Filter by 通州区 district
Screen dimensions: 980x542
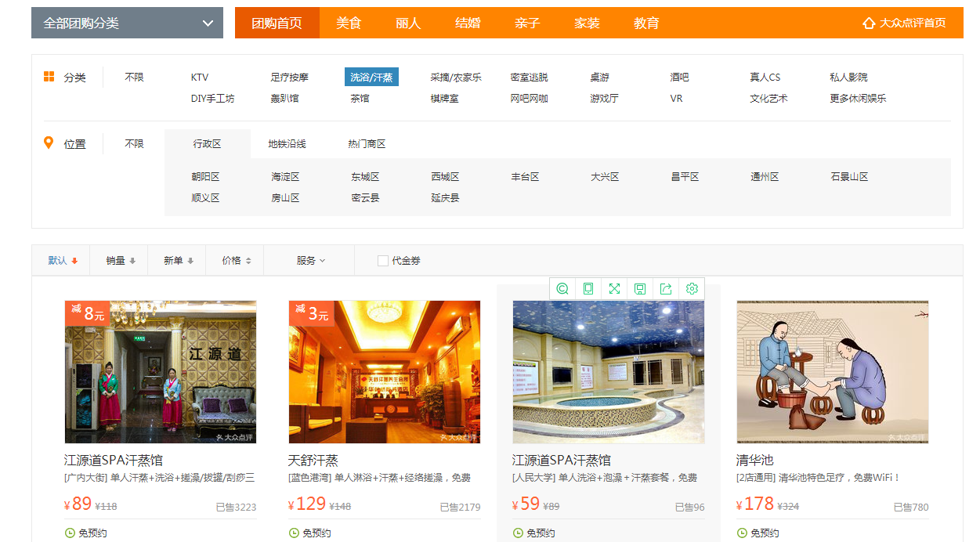coord(765,177)
